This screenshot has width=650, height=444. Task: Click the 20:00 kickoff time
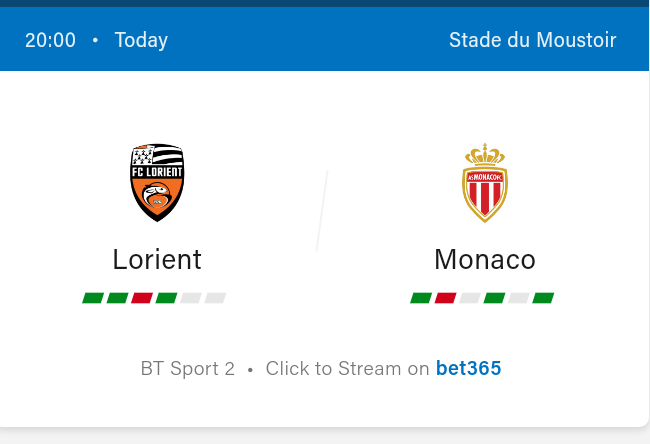pyautogui.click(x=50, y=40)
